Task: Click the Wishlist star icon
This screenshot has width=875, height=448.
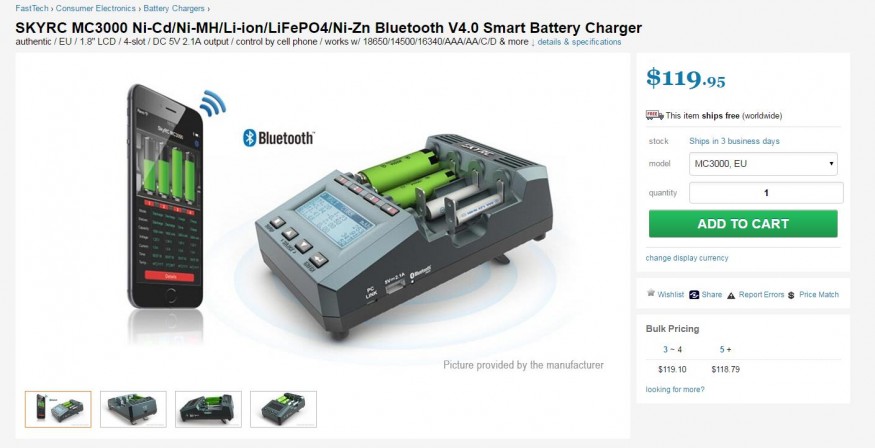Action: (x=650, y=293)
